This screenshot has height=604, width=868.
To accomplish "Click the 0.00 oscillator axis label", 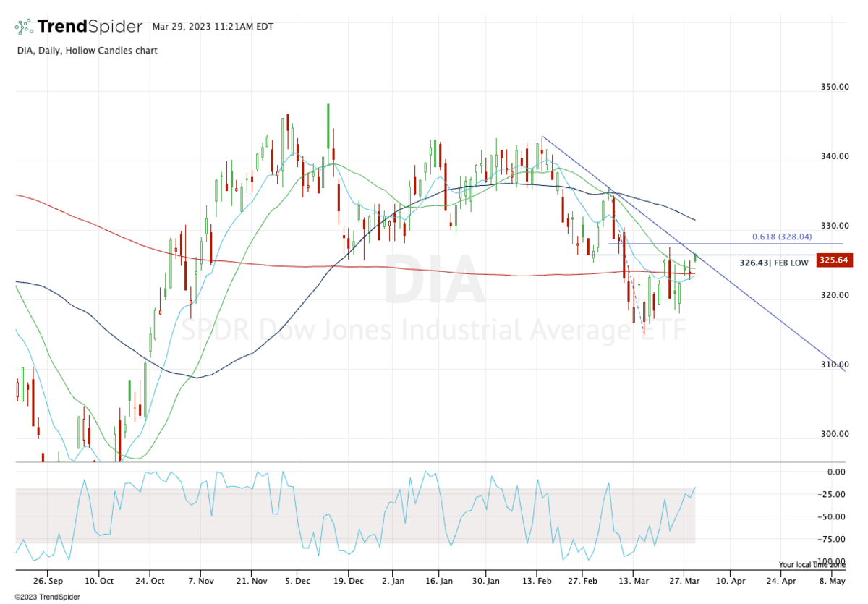I will pos(836,472).
